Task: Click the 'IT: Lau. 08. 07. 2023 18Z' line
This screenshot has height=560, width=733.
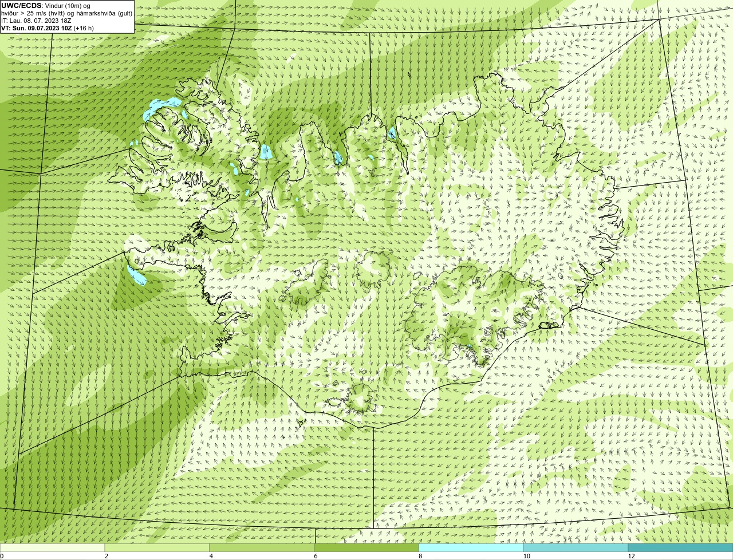Action: click(x=36, y=21)
